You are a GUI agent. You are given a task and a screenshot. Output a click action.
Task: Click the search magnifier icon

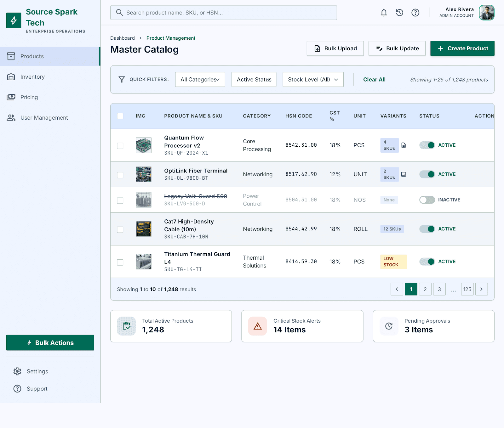point(119,13)
